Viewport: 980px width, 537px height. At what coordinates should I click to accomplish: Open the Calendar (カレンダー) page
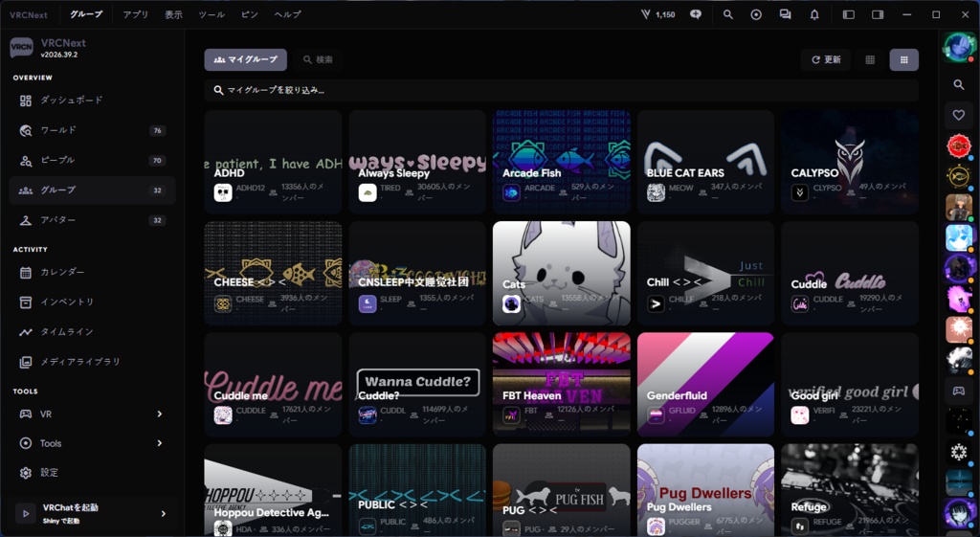(x=92, y=272)
